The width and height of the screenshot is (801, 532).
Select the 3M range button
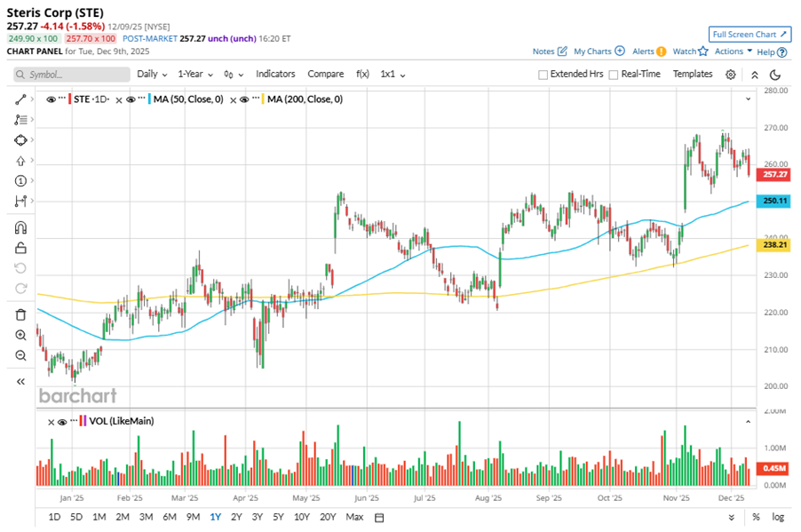[147, 517]
